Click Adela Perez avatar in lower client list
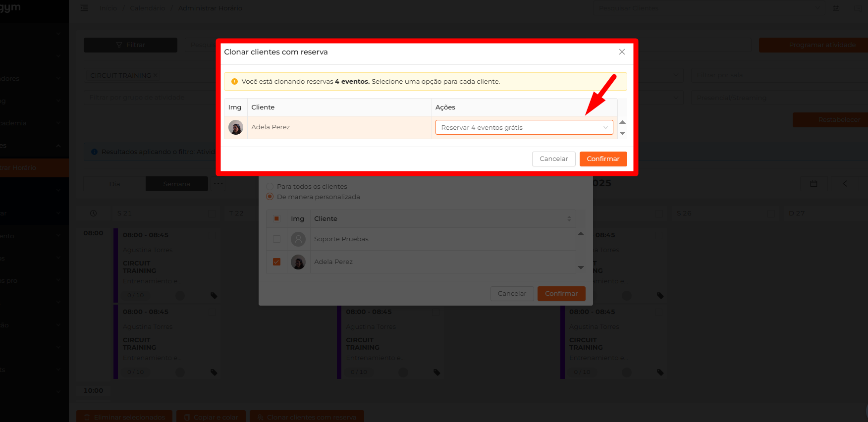 pyautogui.click(x=298, y=262)
